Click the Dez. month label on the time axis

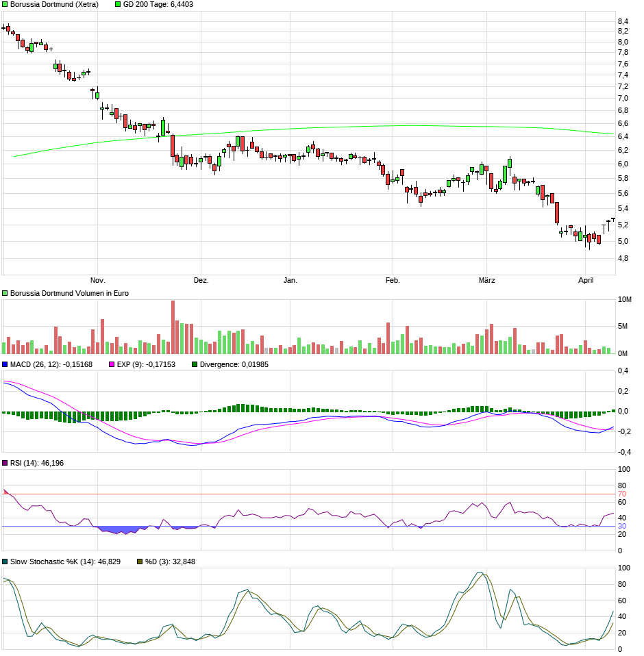pos(201,280)
